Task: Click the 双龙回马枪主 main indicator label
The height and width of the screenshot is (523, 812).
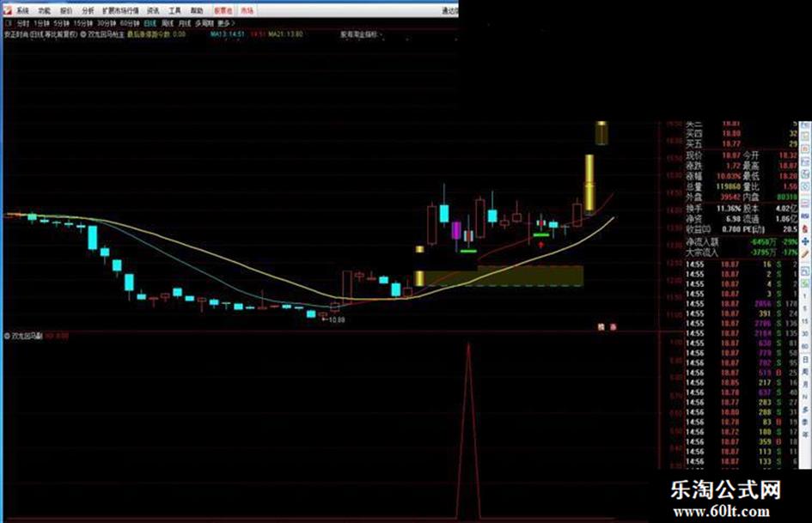Action: click(x=106, y=34)
